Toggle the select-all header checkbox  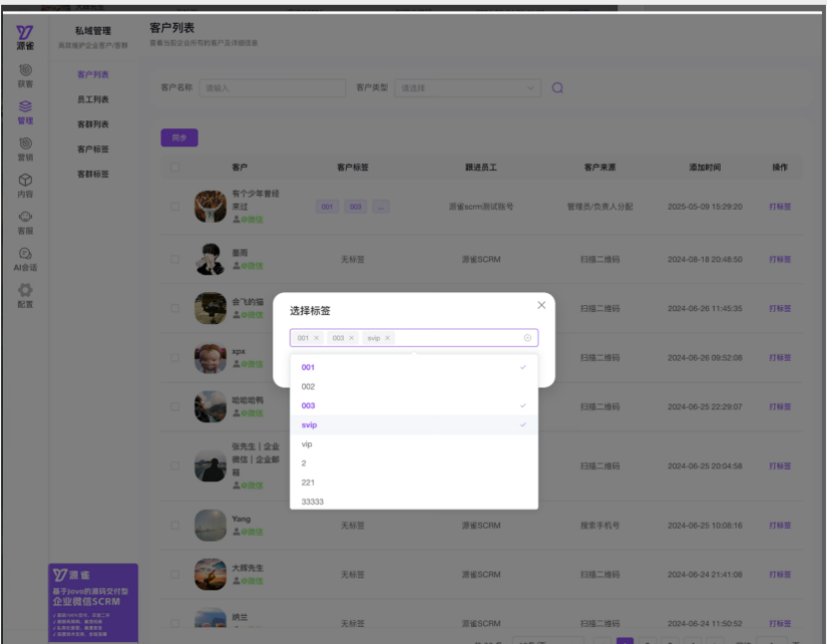pos(175,167)
